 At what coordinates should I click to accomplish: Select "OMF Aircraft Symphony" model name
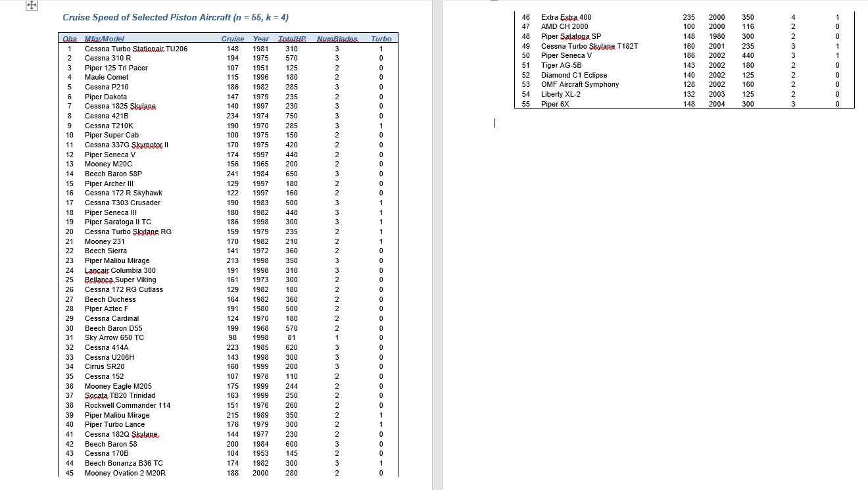(580, 84)
